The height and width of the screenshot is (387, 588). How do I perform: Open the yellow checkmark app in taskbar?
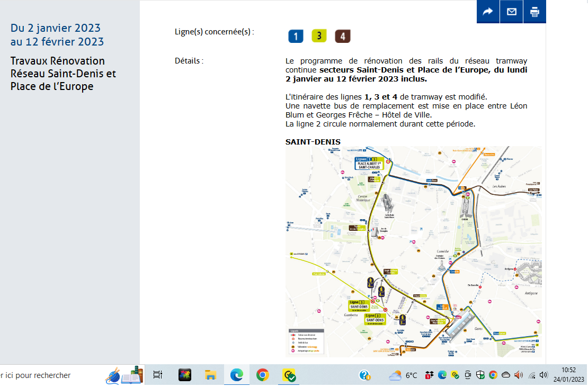(289, 375)
